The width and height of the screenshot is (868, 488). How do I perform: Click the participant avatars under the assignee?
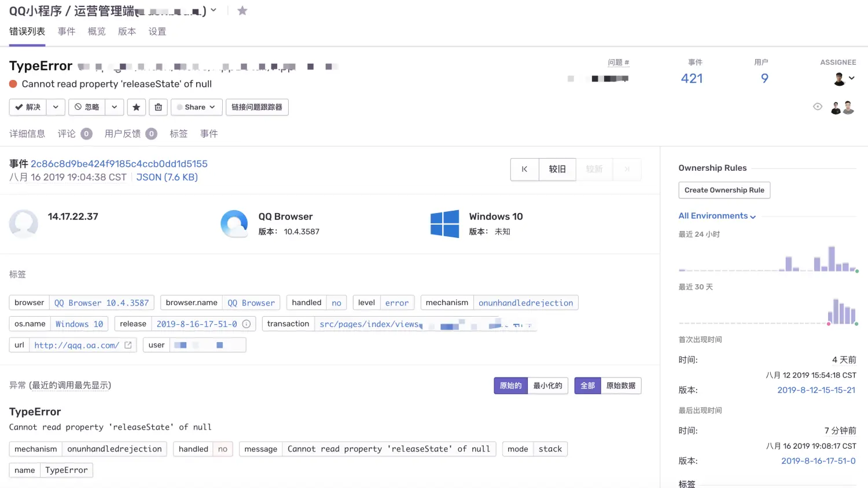pyautogui.click(x=843, y=107)
